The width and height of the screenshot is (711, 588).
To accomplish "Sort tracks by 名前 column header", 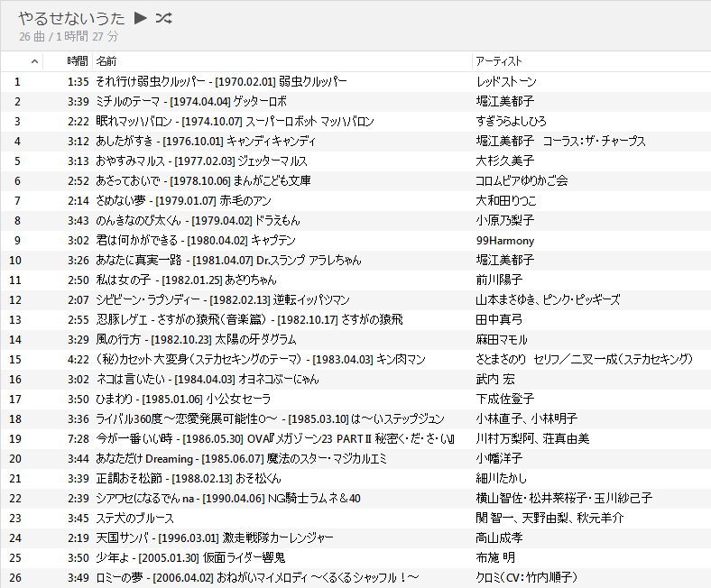I will click(106, 61).
